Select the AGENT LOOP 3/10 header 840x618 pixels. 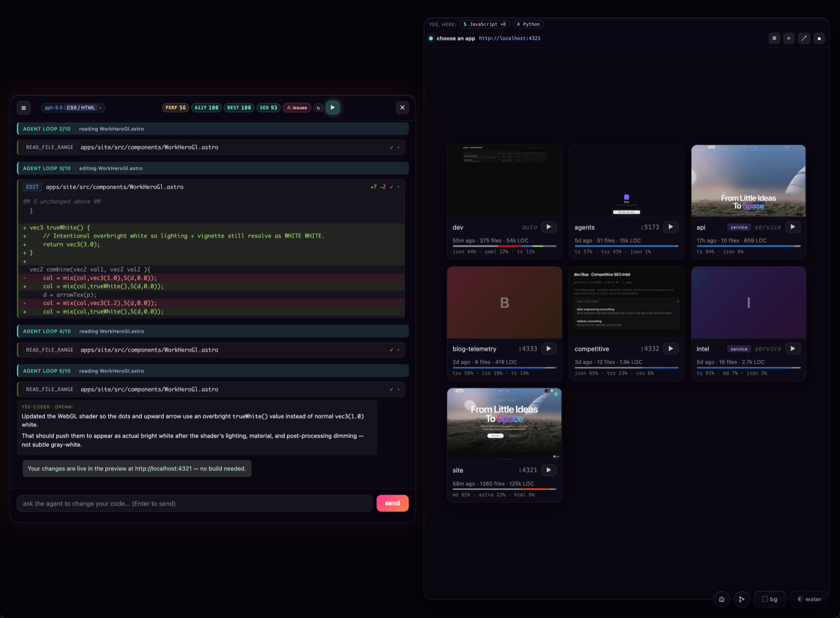tap(213, 169)
